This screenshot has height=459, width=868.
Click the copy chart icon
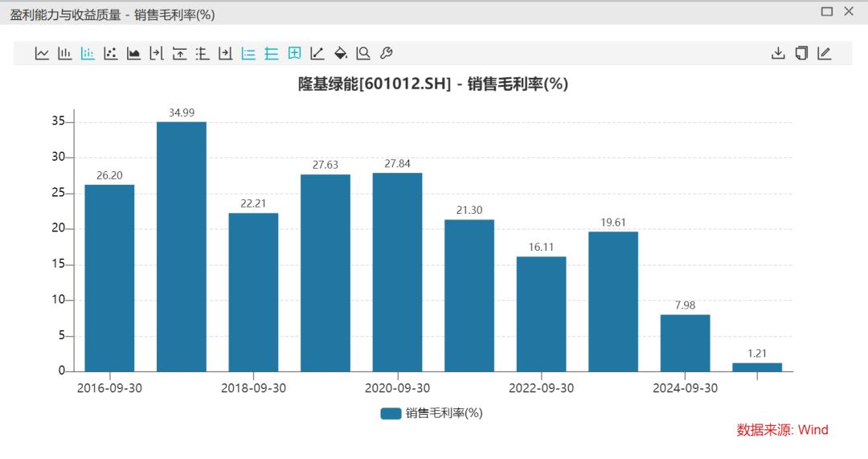point(801,53)
